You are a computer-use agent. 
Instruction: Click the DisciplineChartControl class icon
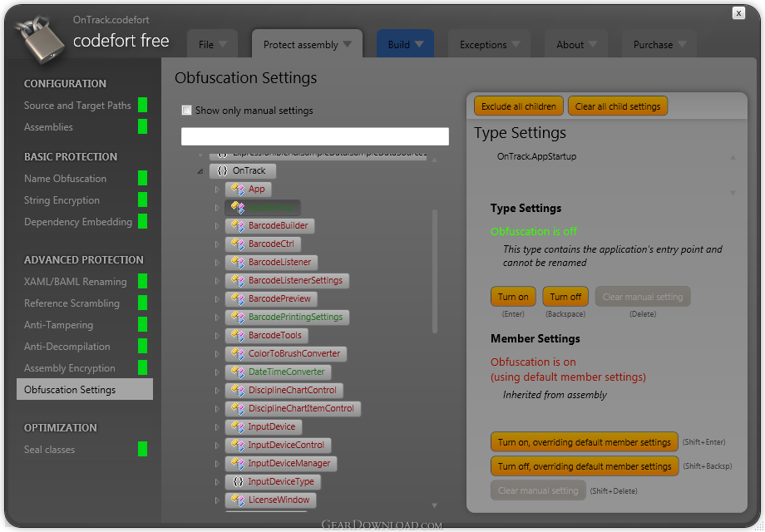click(x=238, y=390)
